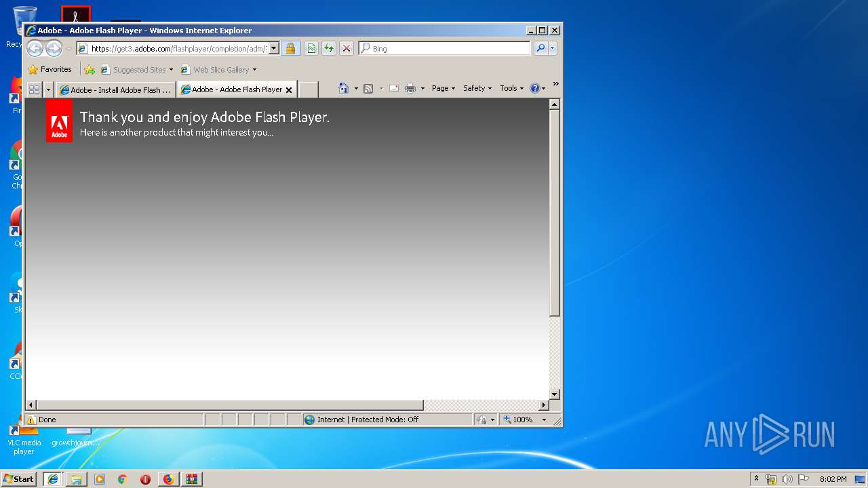Click the RSS feeds icon
This screenshot has height=488, width=868.
(x=368, y=89)
